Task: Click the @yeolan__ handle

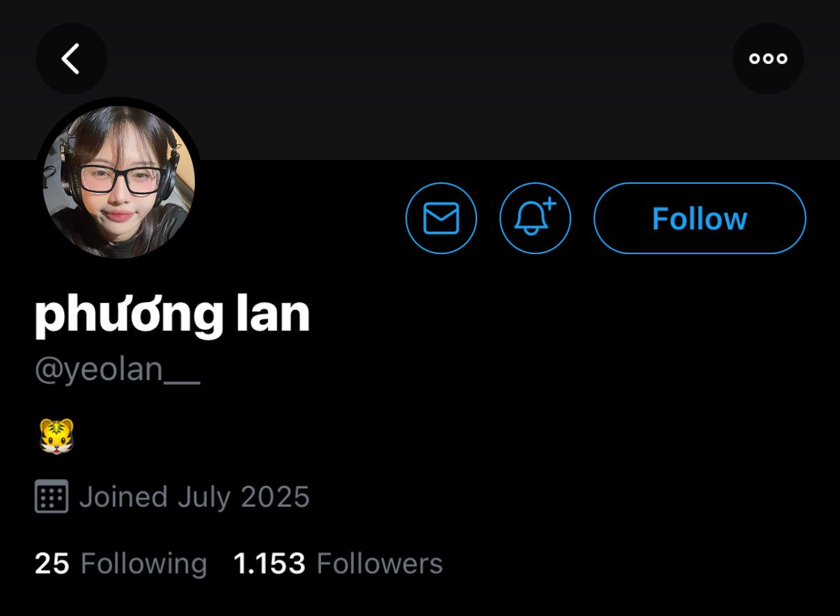Action: (x=117, y=370)
